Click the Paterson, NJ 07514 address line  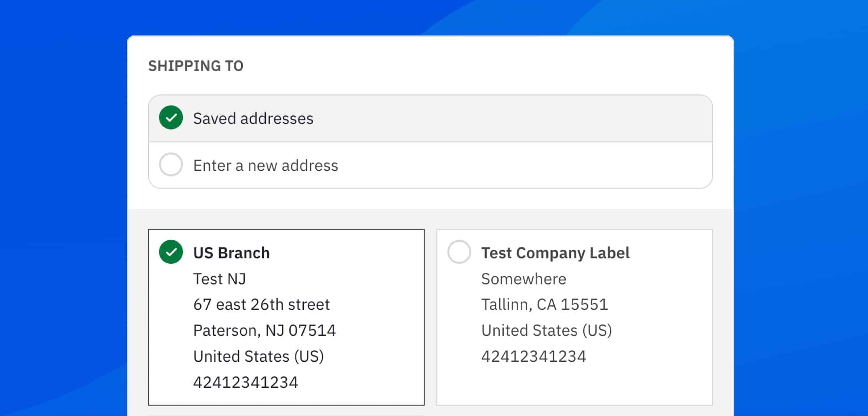pos(265,330)
